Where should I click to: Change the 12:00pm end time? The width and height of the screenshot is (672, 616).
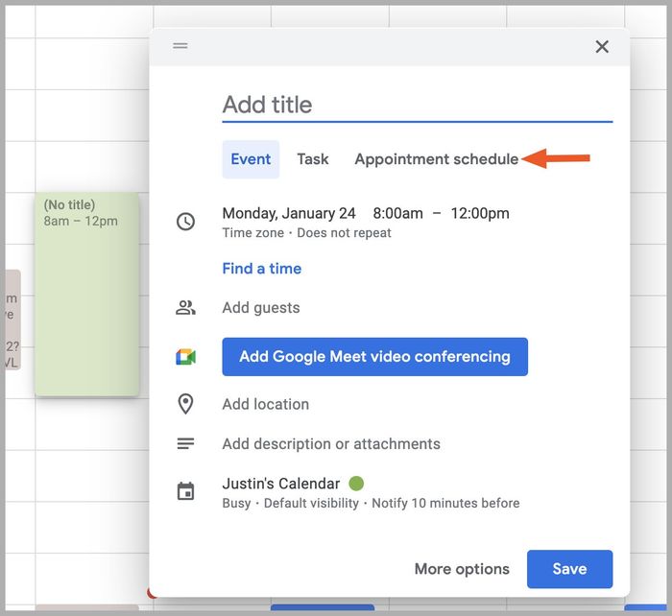[480, 213]
